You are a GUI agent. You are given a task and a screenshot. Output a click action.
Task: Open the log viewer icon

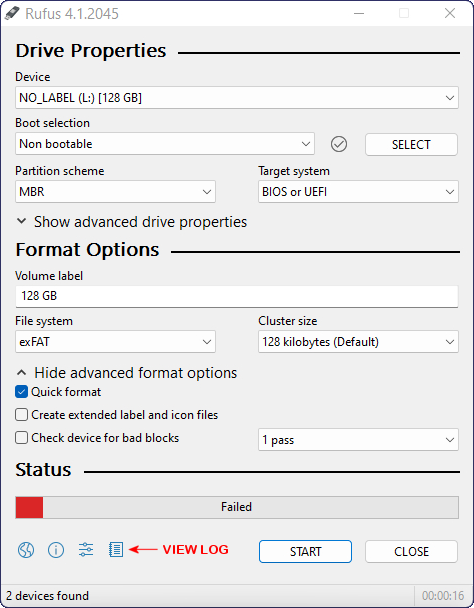tap(116, 550)
